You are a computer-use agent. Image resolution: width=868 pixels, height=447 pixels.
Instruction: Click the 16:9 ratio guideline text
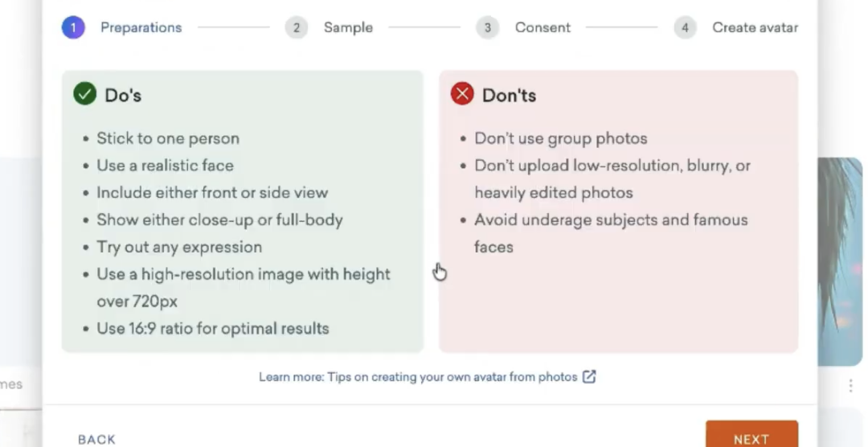(213, 328)
